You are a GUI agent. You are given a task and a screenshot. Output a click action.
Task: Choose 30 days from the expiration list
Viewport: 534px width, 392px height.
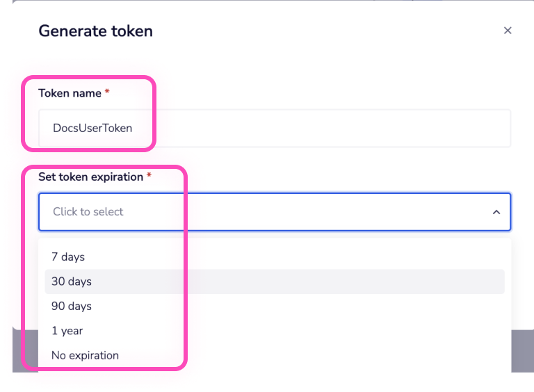pos(72,281)
